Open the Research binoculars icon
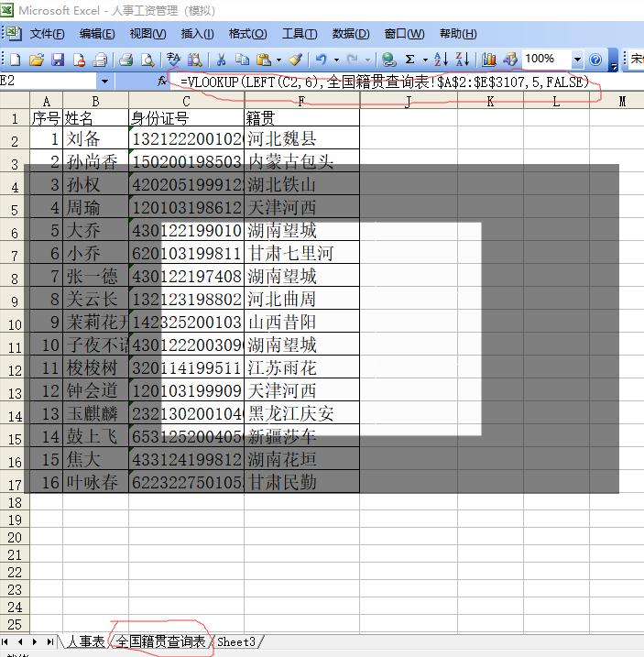This screenshot has height=657, width=644. click(x=194, y=60)
